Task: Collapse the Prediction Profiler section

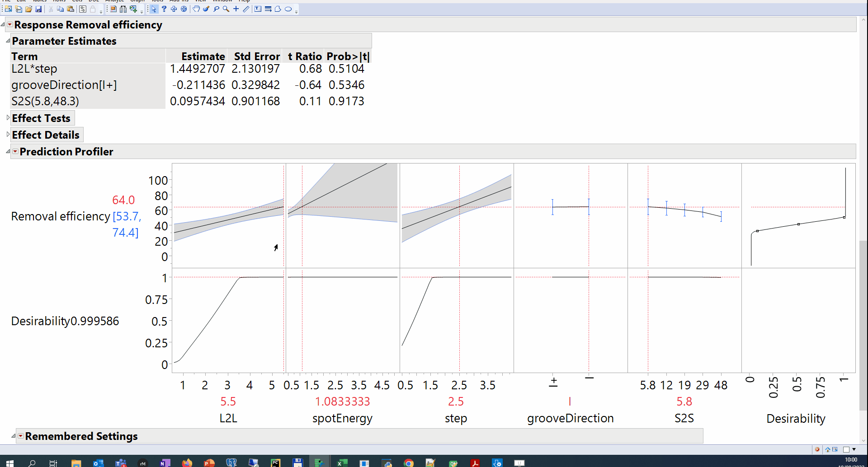Action: [8, 152]
